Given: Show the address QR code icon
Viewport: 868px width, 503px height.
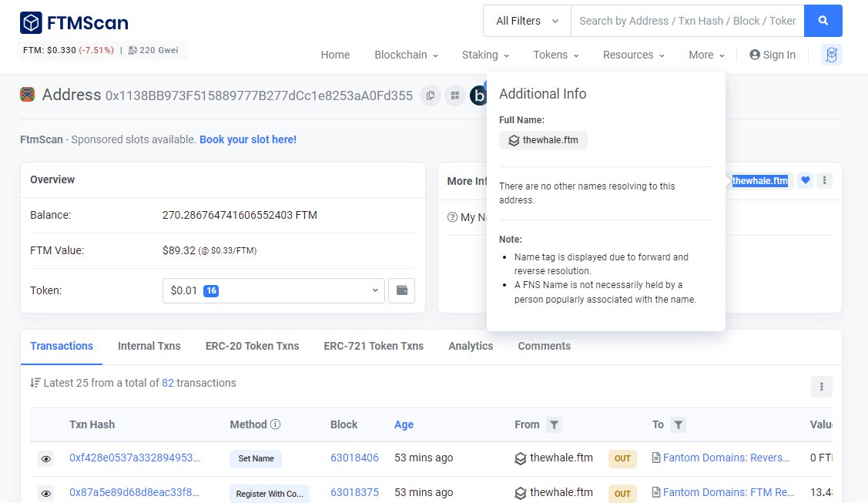Looking at the screenshot, I should click(x=455, y=96).
